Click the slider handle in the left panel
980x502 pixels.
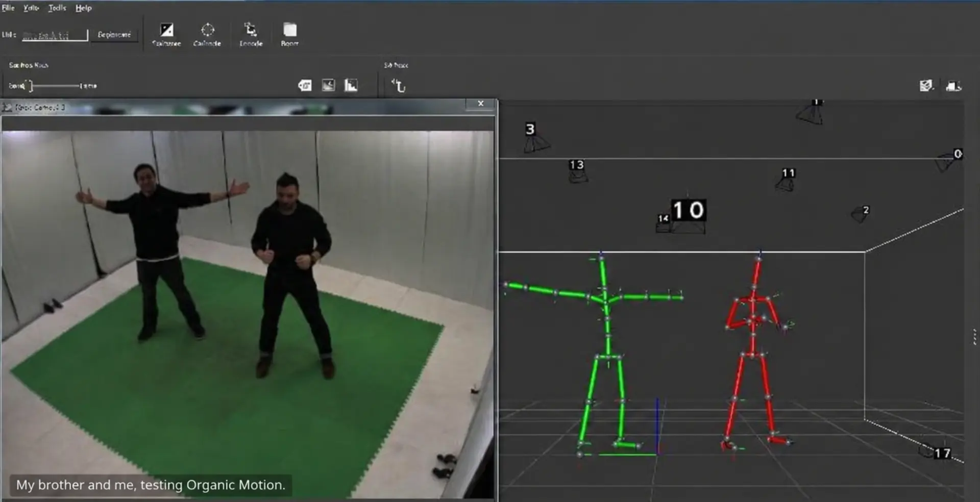click(31, 86)
